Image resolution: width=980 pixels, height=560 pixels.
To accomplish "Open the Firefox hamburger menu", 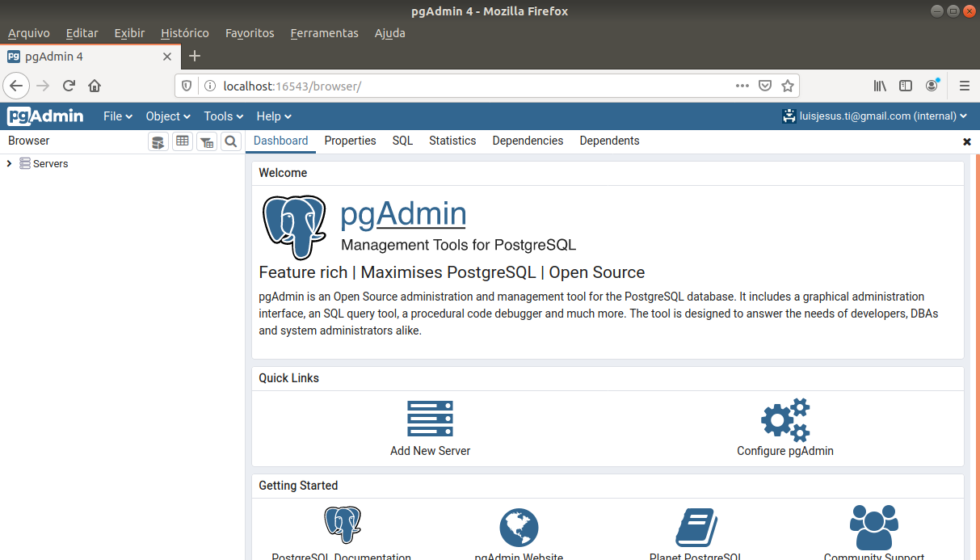I will coord(965,86).
